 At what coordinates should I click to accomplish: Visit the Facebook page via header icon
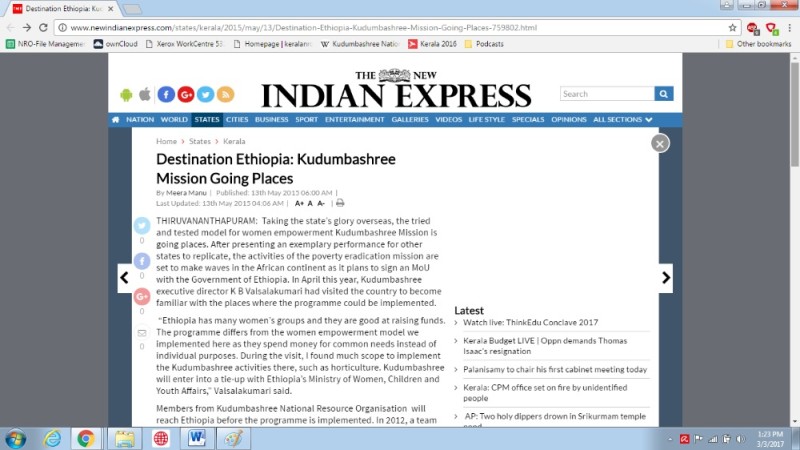tap(166, 94)
